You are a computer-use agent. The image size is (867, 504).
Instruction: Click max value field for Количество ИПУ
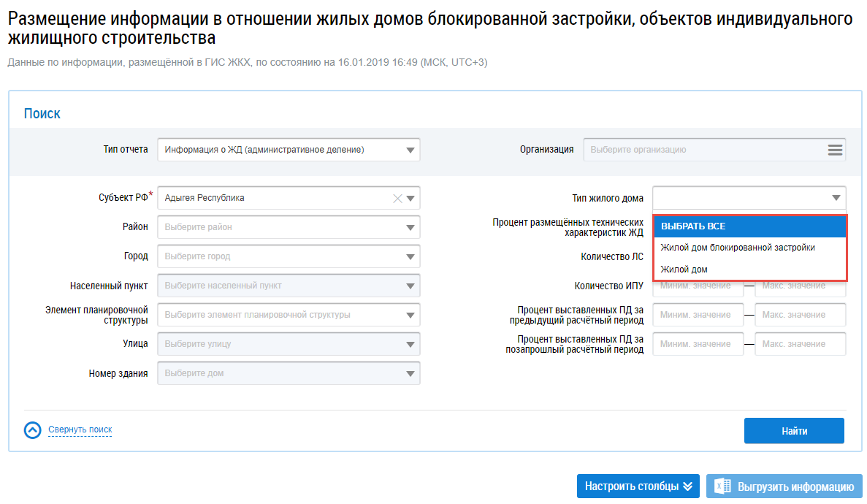pyautogui.click(x=800, y=286)
